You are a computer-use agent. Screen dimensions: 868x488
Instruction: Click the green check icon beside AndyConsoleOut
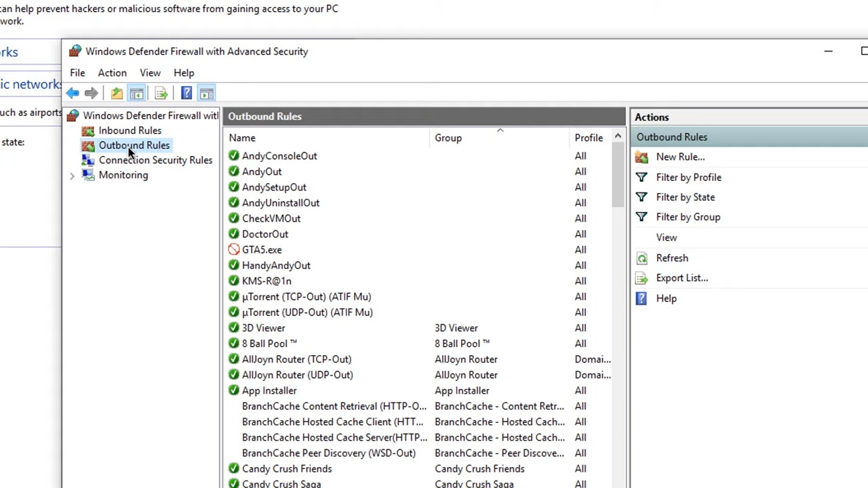[x=234, y=156]
